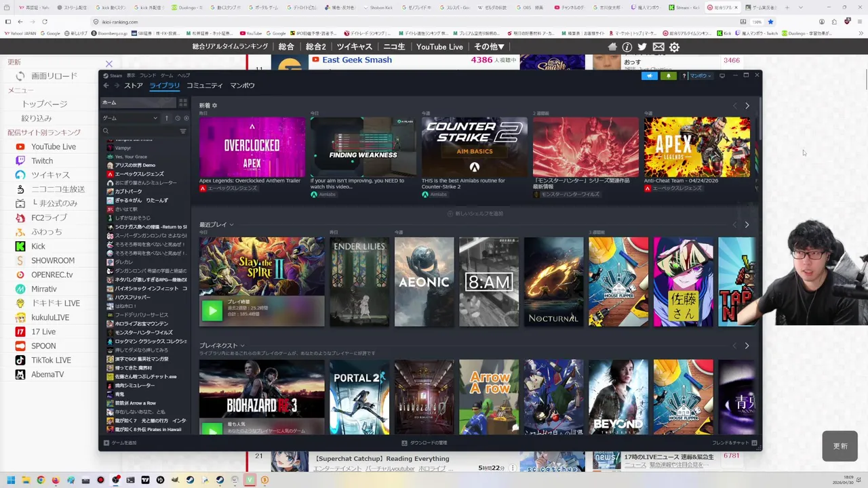Select エーペックスレジェンズ in game list
Screen dimensions: 868x488
click(139, 174)
